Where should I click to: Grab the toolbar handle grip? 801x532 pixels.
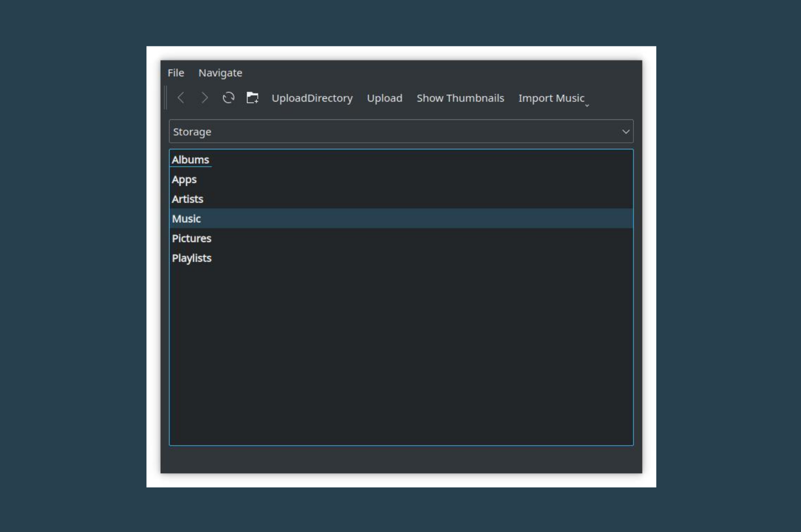(166, 98)
